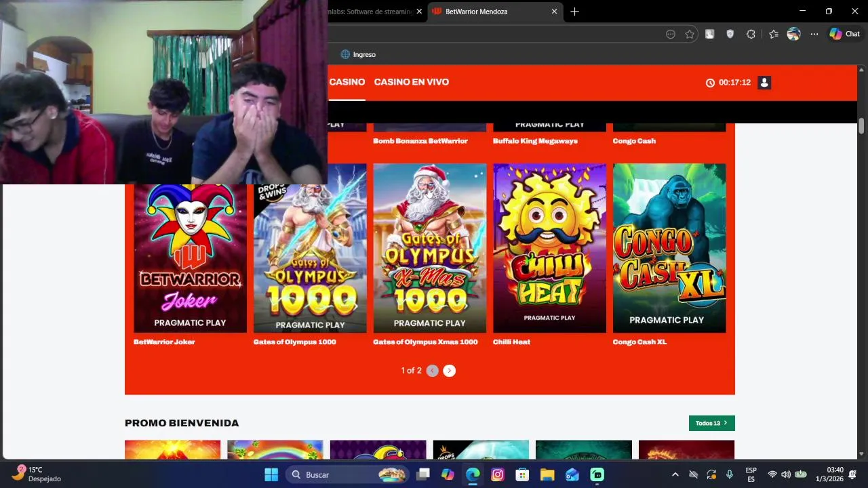This screenshot has height=488, width=868.
Task: Open Copilot from the taskbar
Action: coord(448,475)
